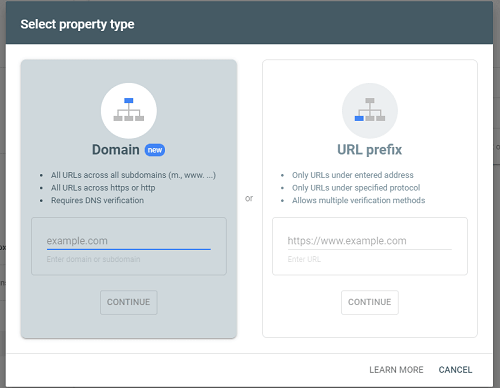Select the Domain heading text
Screen dimensions: 500x388
(116, 150)
